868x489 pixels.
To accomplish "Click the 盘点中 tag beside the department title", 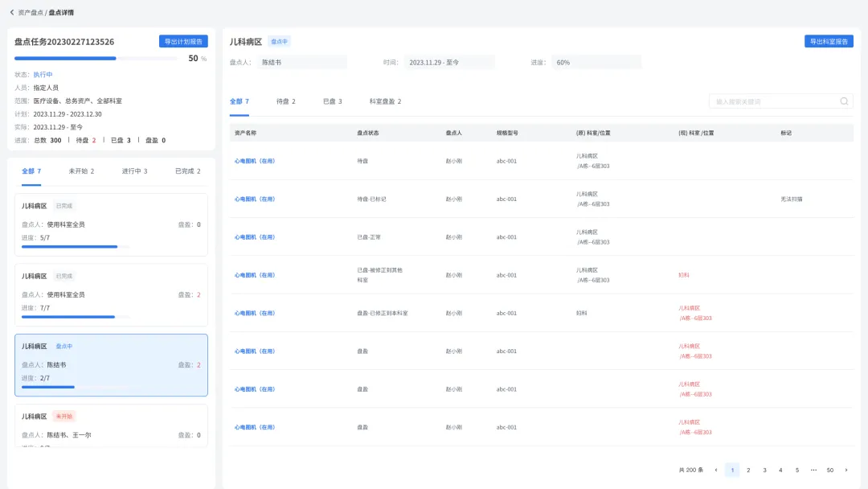I will coord(279,42).
